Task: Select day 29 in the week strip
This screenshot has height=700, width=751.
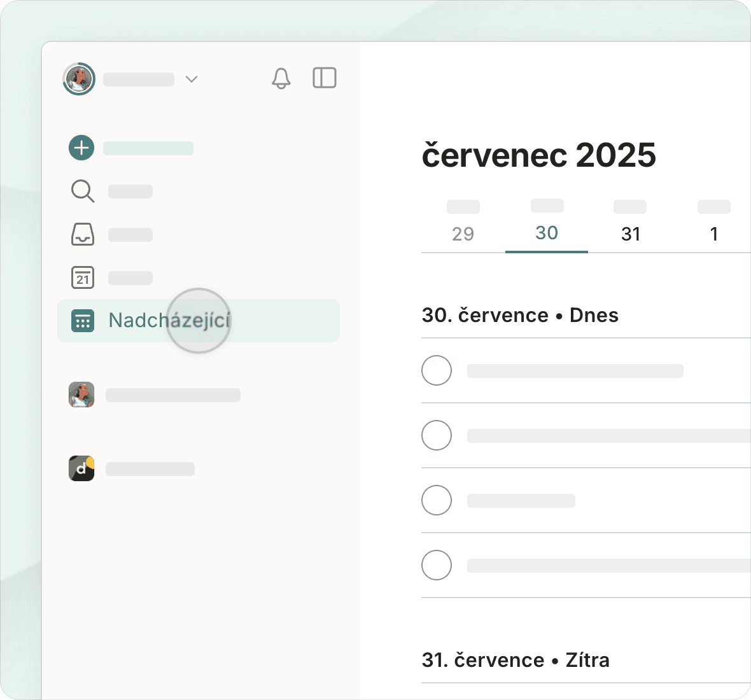Action: coord(463,234)
